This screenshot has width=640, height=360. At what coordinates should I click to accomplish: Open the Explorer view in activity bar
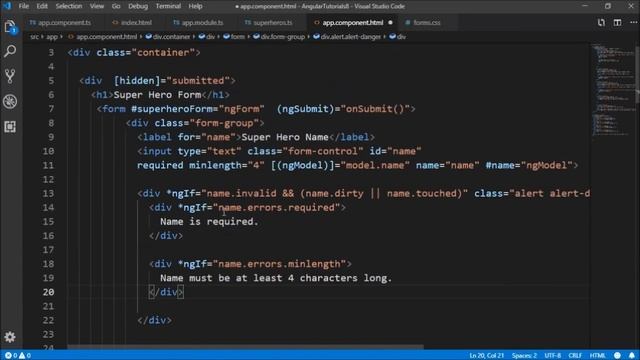pyautogui.click(x=10, y=27)
